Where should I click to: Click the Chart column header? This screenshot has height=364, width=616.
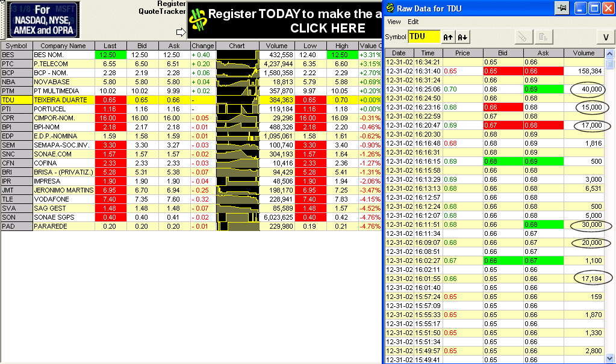(x=237, y=46)
